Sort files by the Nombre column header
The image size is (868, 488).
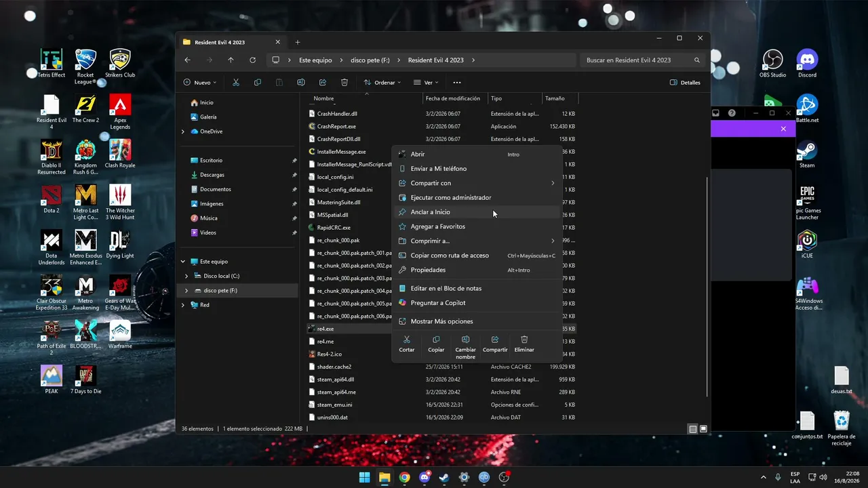click(x=365, y=98)
